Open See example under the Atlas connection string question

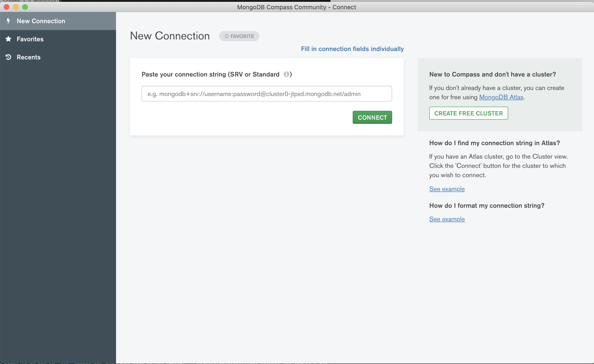[447, 189]
